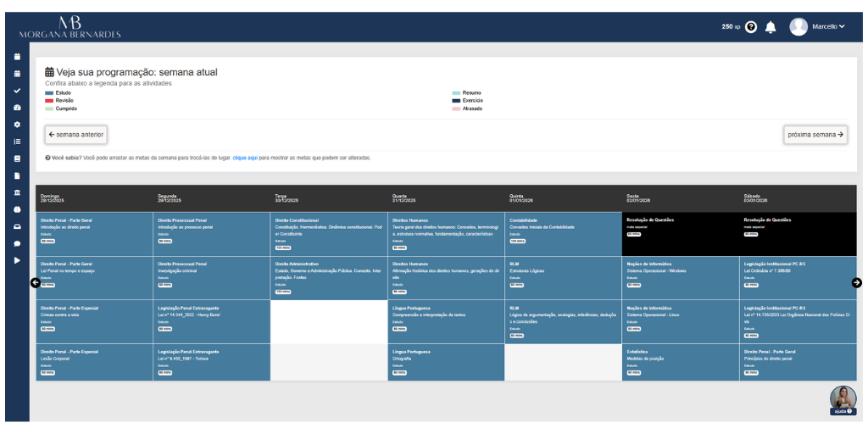Open the checkmark icon in sidebar

[x=17, y=90]
